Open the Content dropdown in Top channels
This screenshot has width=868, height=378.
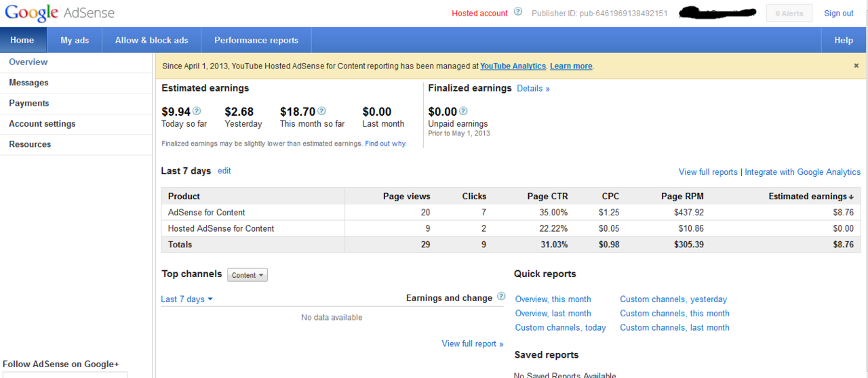click(x=248, y=275)
